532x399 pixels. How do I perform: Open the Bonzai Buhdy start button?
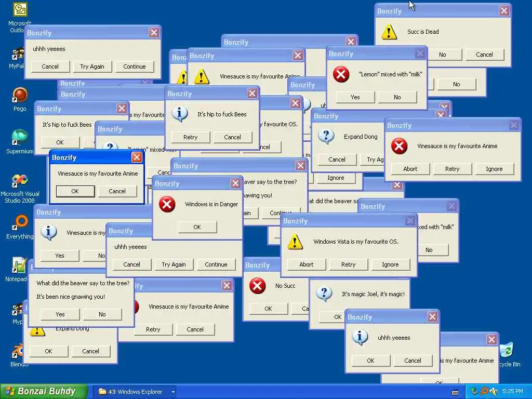point(44,392)
